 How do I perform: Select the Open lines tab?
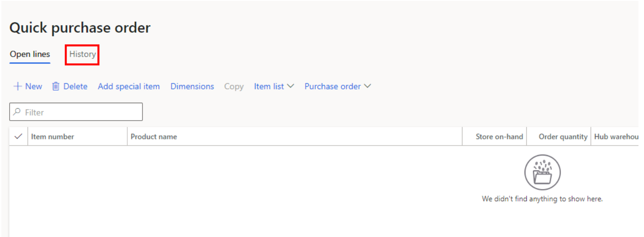point(30,54)
